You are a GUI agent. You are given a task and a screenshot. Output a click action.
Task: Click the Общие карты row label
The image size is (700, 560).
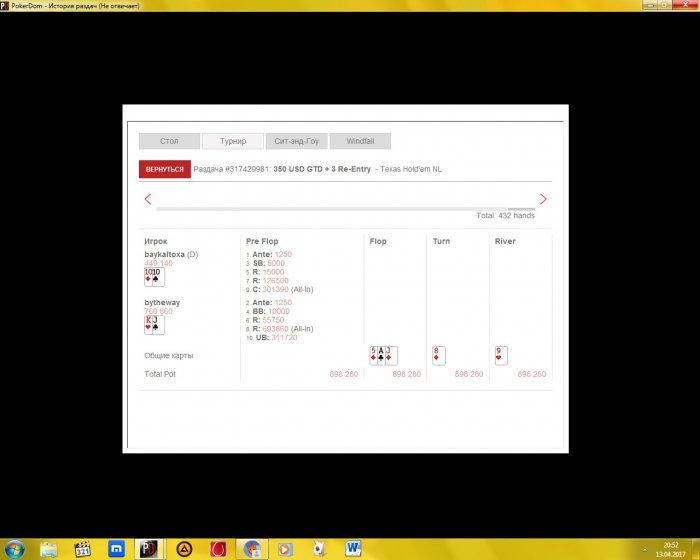pyautogui.click(x=169, y=355)
